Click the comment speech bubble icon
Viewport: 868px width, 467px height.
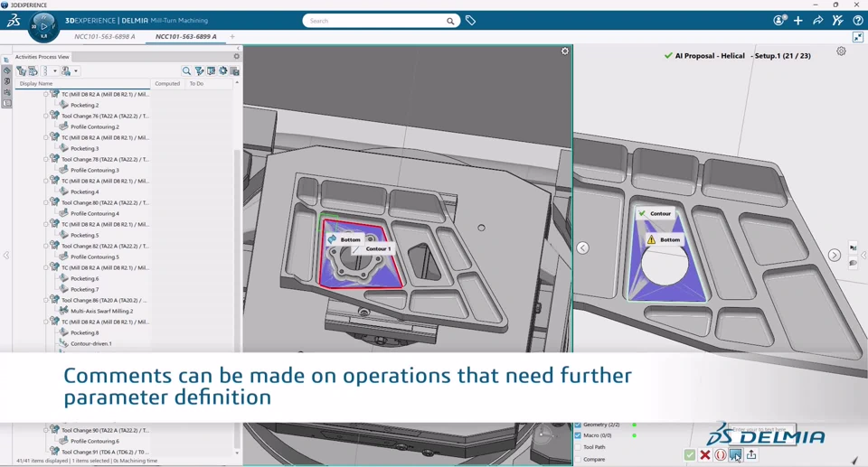tap(735, 455)
